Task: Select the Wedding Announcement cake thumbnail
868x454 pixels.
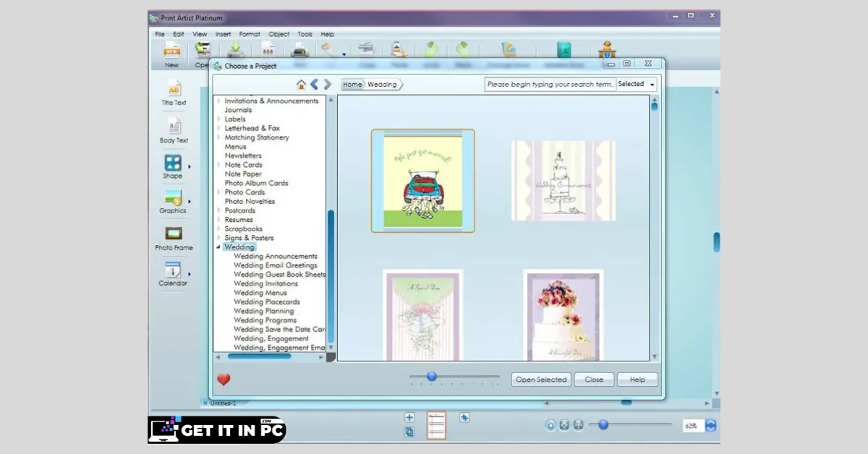Action: (x=563, y=181)
